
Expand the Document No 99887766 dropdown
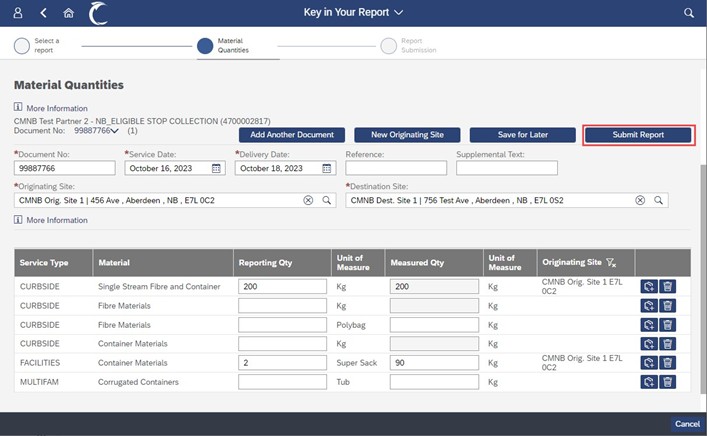click(x=114, y=130)
